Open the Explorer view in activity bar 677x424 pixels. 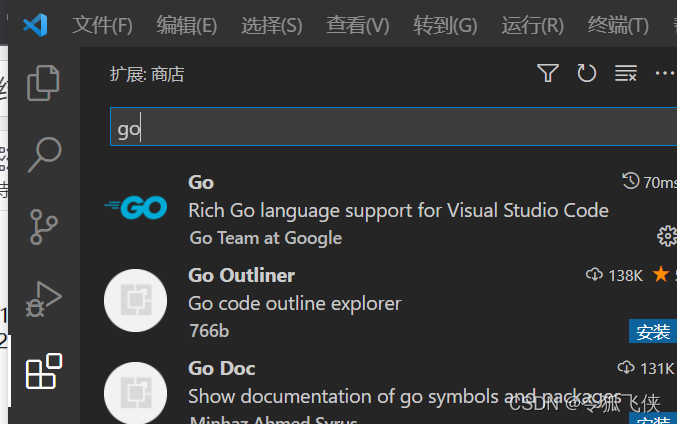click(x=43, y=83)
